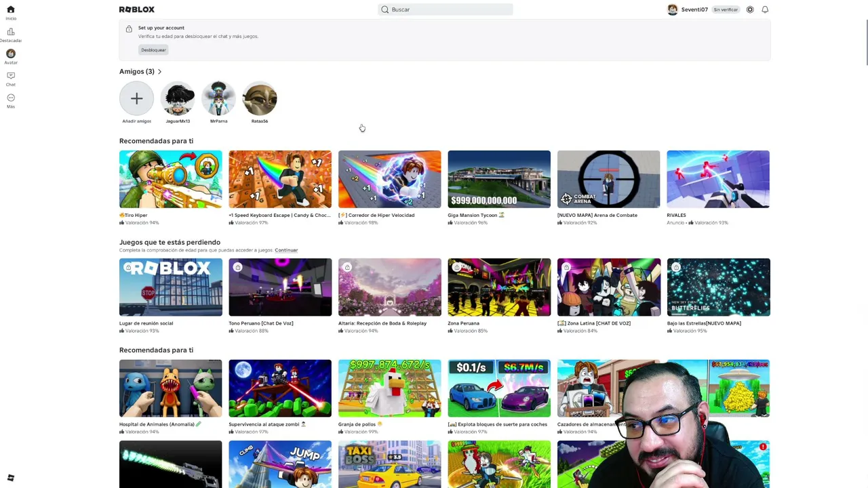This screenshot has height=488, width=868.
Task: Click the Desbloquear button
Action: 153,50
